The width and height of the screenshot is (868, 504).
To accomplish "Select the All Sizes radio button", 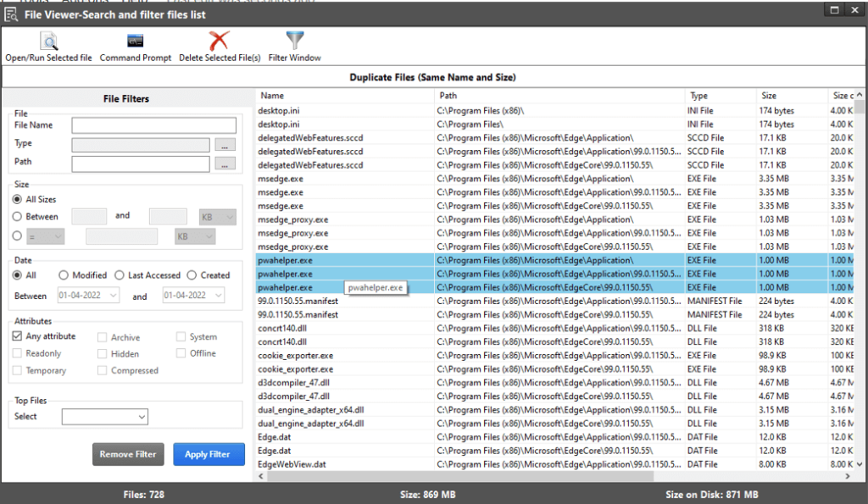I will pyautogui.click(x=17, y=199).
